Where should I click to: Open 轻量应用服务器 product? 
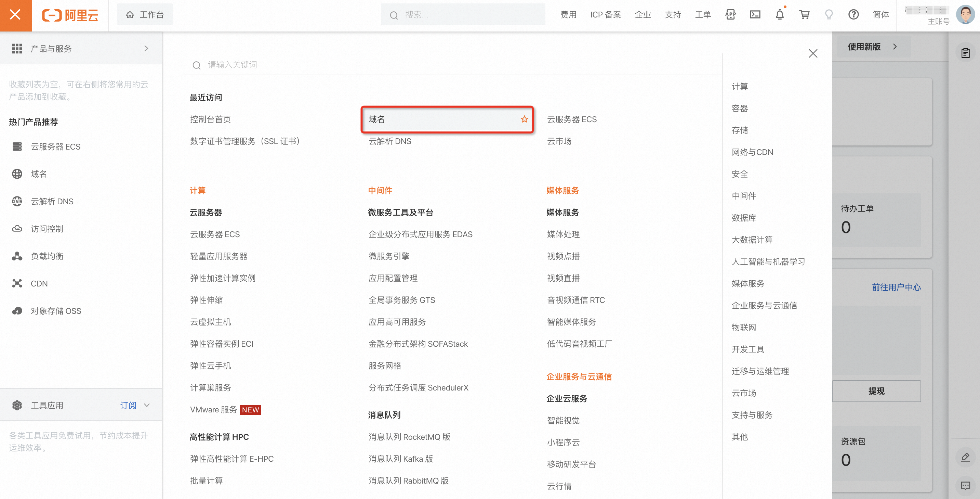pos(219,256)
